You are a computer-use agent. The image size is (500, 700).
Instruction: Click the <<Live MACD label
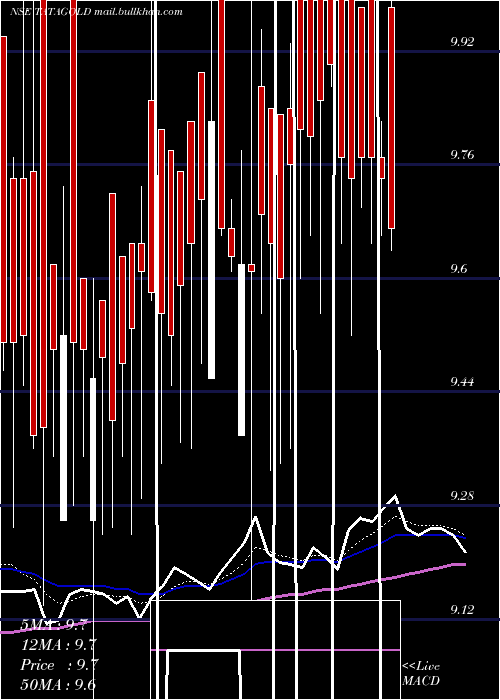(x=421, y=673)
